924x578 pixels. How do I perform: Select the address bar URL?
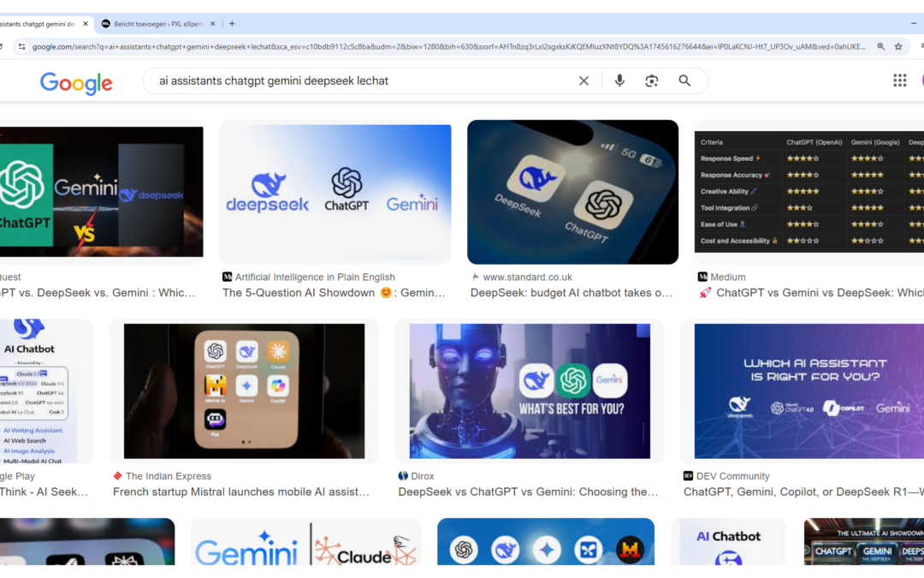[445, 46]
